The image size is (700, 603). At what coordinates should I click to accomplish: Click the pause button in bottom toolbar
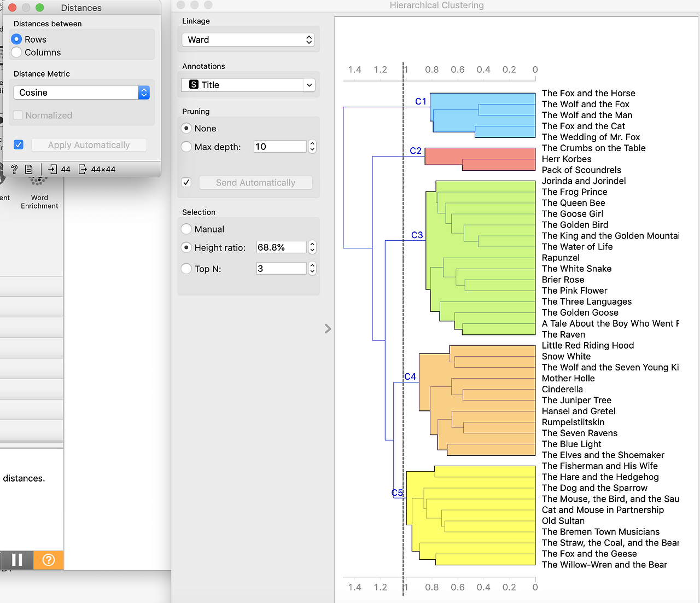(17, 560)
